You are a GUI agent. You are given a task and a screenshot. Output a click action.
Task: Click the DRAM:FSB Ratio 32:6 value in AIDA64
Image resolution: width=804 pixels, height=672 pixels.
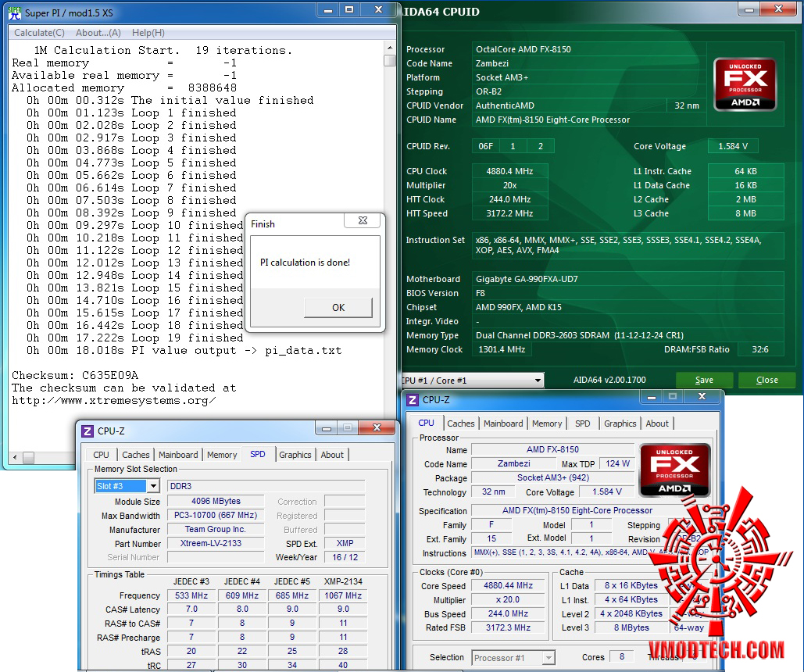pyautogui.click(x=760, y=349)
